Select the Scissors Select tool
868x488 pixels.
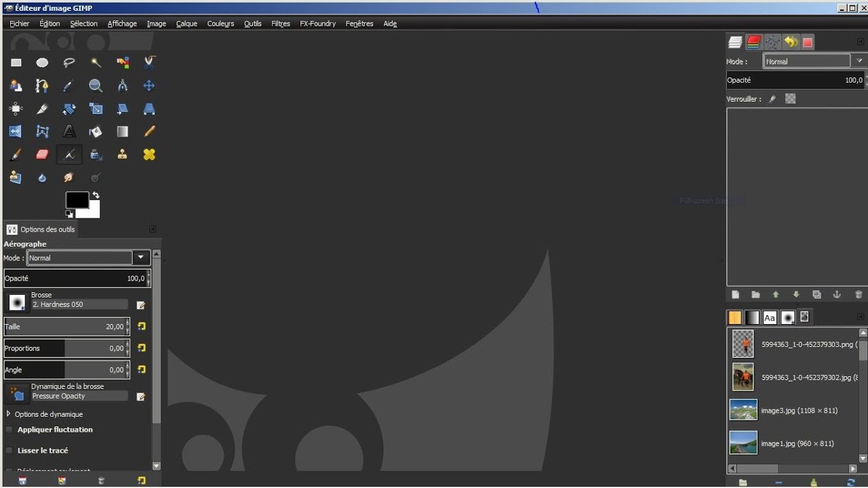pos(149,63)
